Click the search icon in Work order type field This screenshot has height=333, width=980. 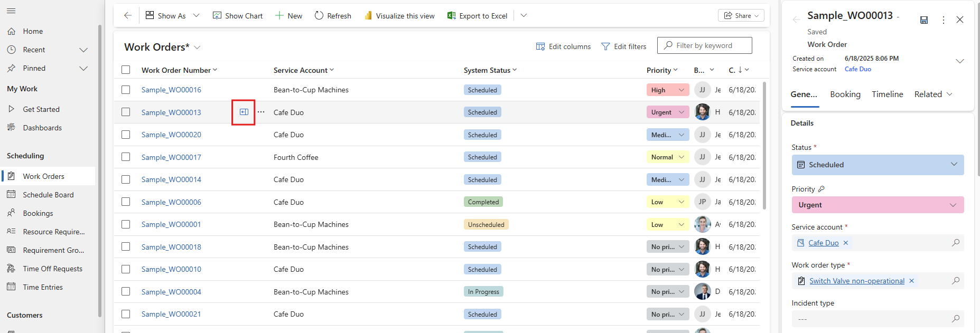956,281
